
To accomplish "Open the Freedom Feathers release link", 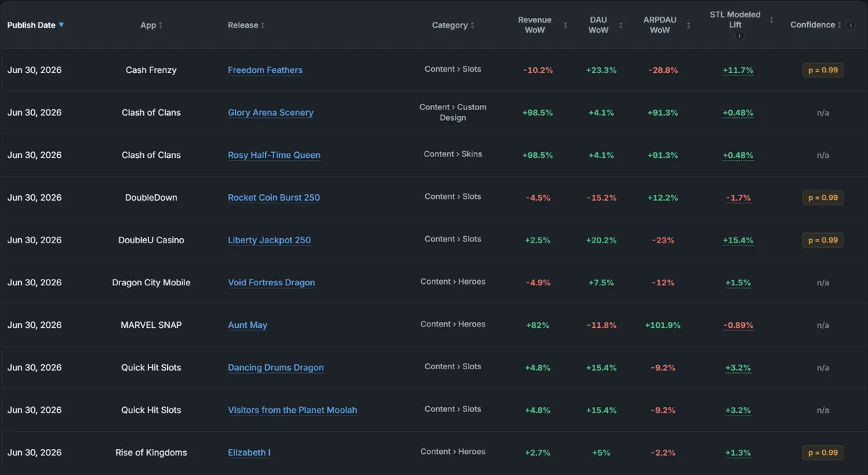I will [x=265, y=70].
